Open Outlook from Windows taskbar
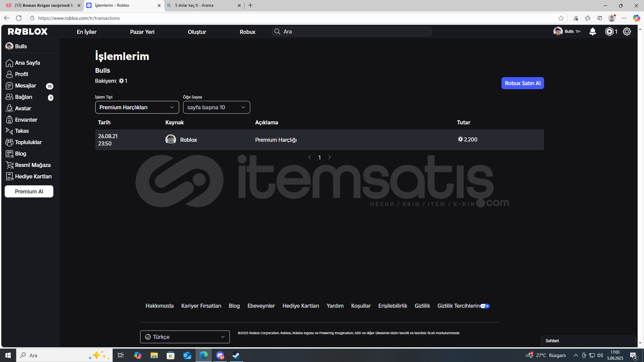Screen dimensions: 644x362 pos(187,355)
